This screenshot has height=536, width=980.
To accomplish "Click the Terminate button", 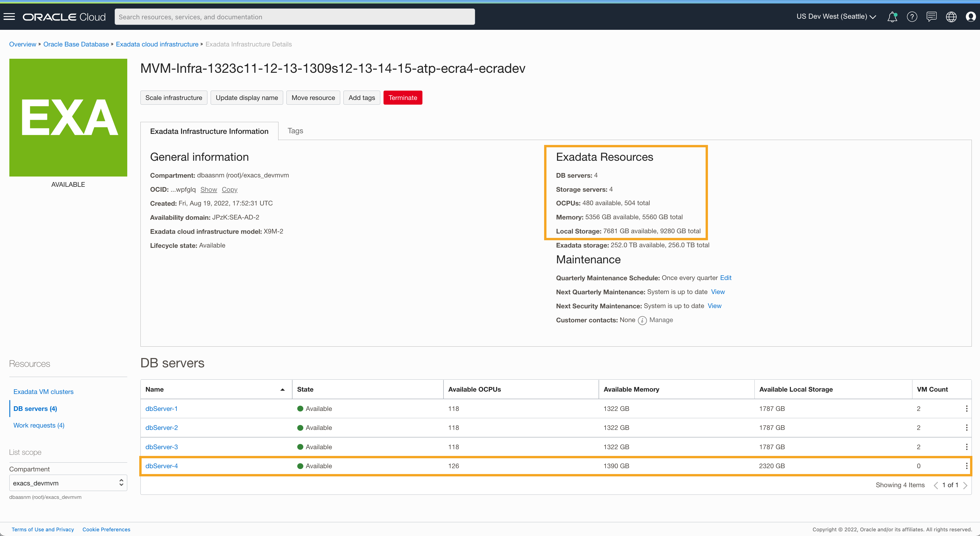I will coord(403,97).
